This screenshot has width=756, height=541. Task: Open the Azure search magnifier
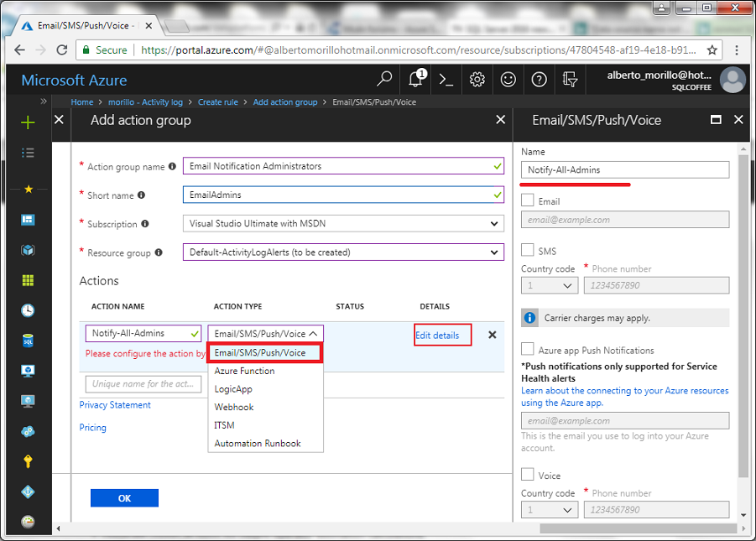point(383,79)
